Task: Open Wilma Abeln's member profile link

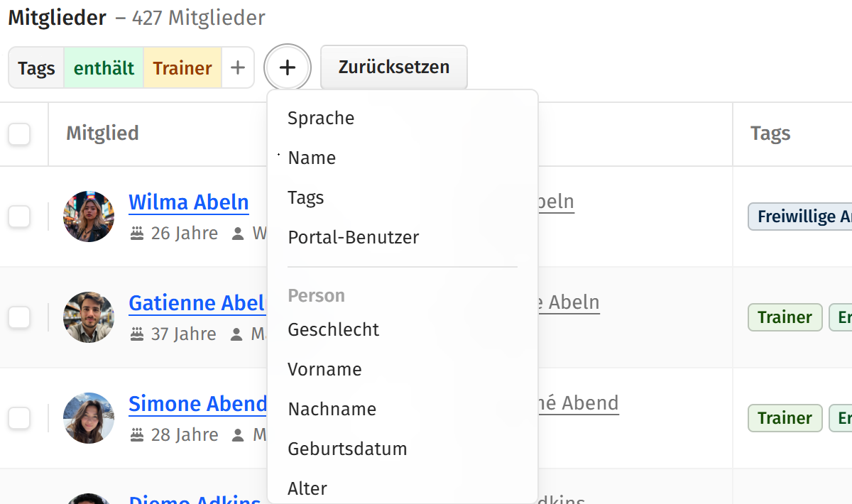Action: (x=188, y=202)
